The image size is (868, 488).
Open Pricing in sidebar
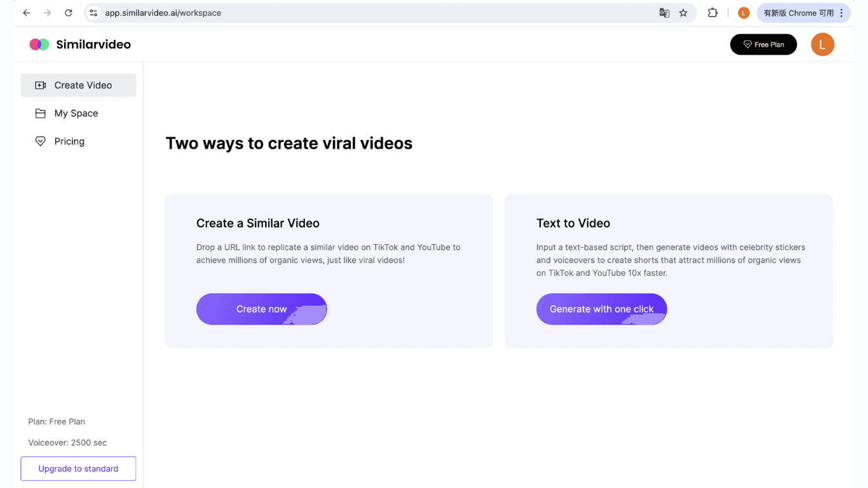point(78,141)
